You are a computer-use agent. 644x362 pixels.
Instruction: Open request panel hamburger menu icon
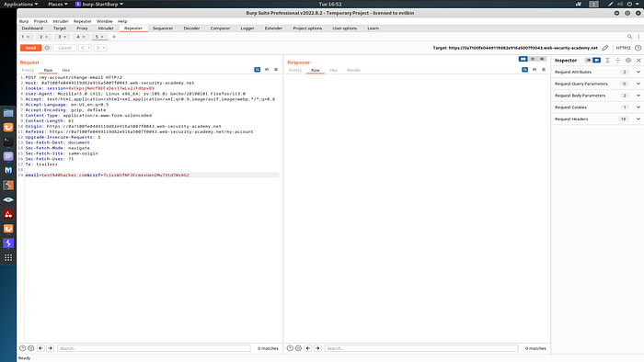tap(276, 70)
